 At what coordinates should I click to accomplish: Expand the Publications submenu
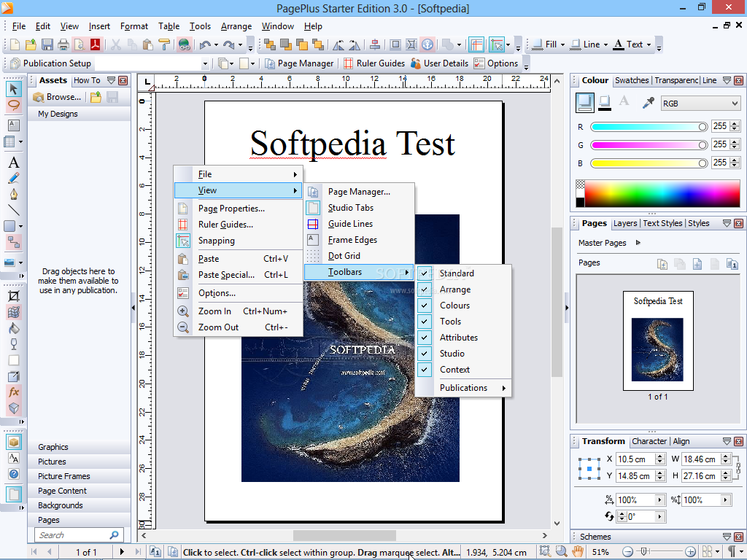click(x=463, y=388)
